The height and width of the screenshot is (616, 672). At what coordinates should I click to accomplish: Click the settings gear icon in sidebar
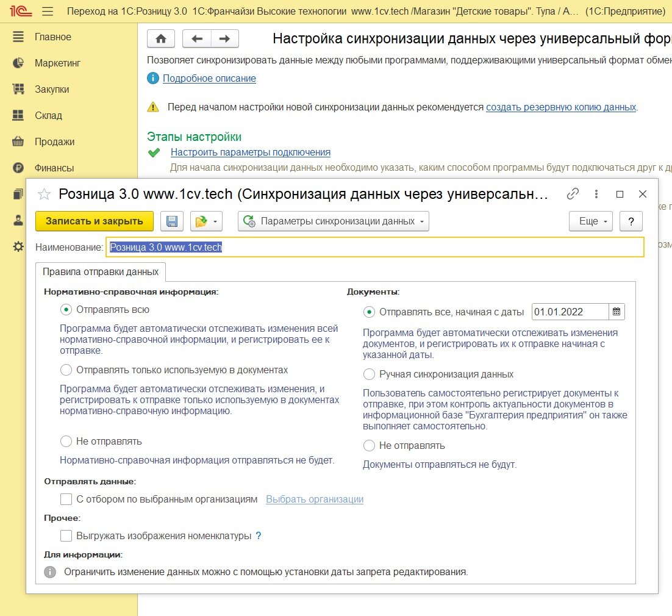[18, 246]
